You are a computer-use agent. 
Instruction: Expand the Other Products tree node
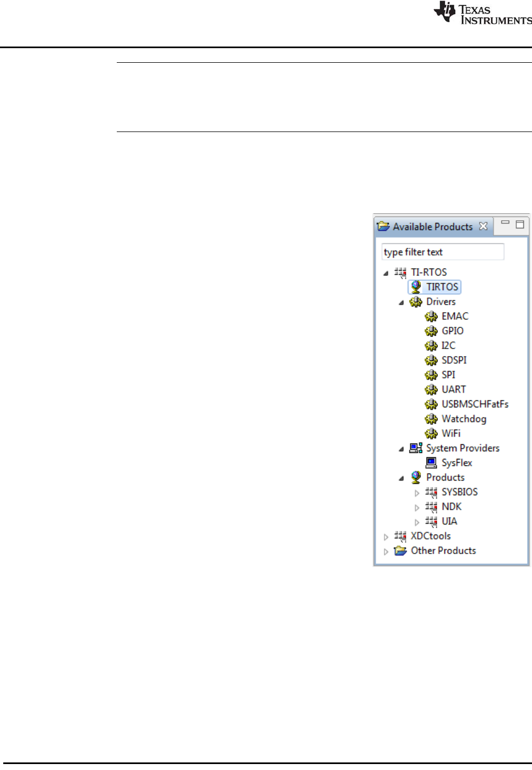(386, 551)
